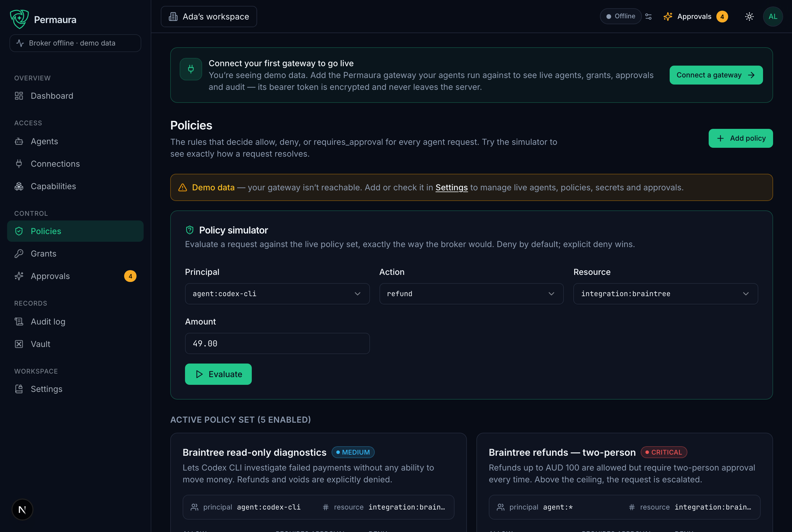Open the Principal dropdown agent:codex-cli
The image size is (792, 532).
pyautogui.click(x=277, y=293)
